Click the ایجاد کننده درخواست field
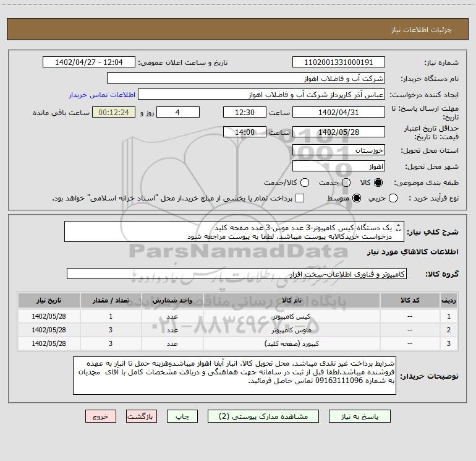This screenshot has width=476, height=461. pyautogui.click(x=261, y=95)
